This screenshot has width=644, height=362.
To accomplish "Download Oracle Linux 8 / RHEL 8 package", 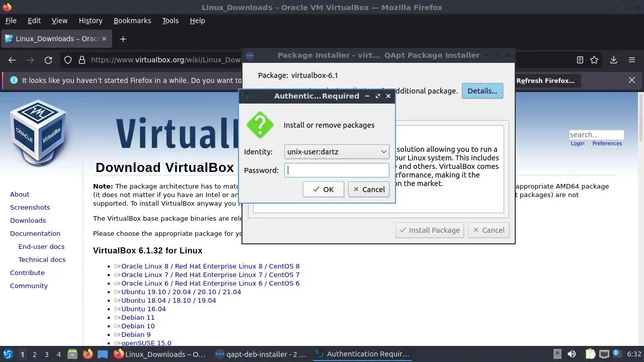I will point(210,266).
